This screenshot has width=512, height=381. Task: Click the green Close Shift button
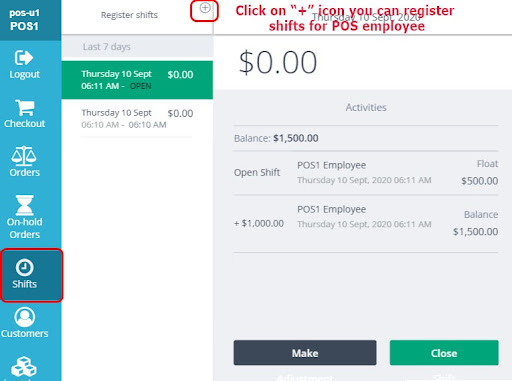444,353
